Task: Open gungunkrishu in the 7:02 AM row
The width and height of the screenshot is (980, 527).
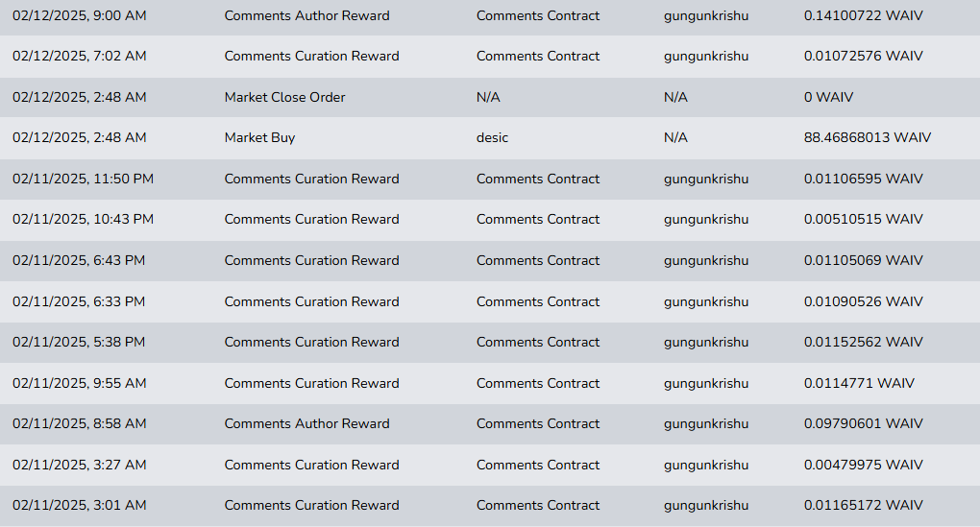Action: [705, 57]
